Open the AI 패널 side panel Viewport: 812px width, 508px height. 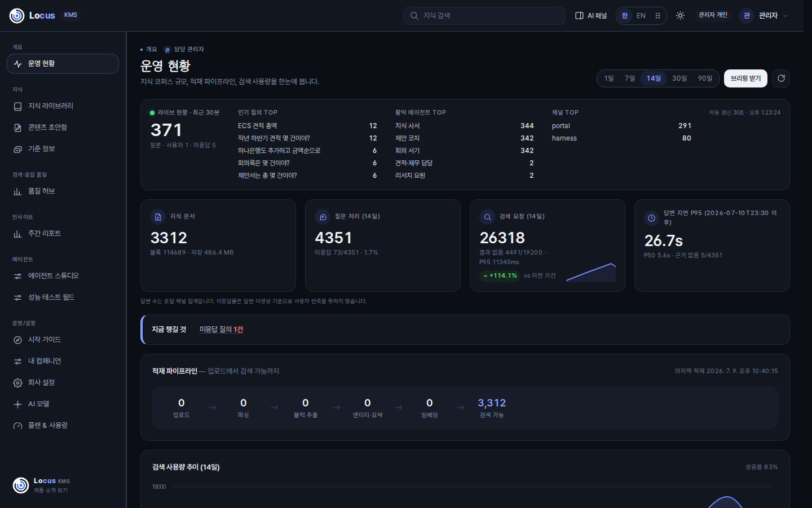click(591, 16)
